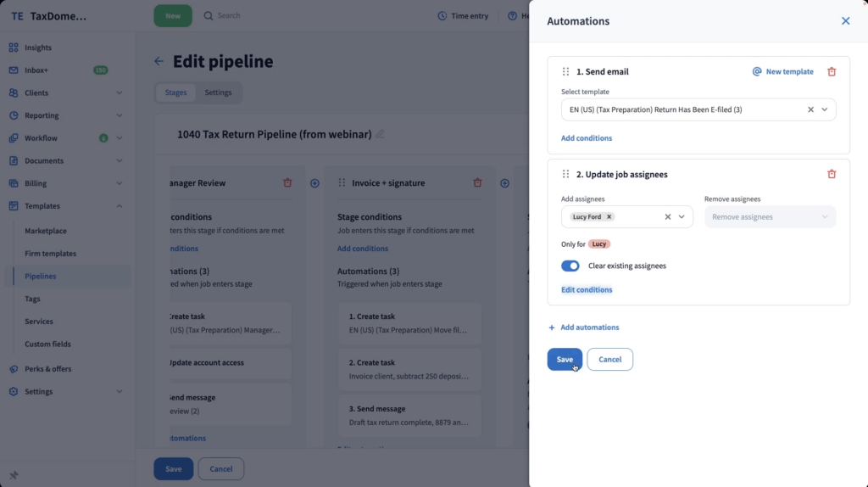Expand the Billing menu chevron
Image resolution: width=868 pixels, height=487 pixels.
(x=119, y=183)
